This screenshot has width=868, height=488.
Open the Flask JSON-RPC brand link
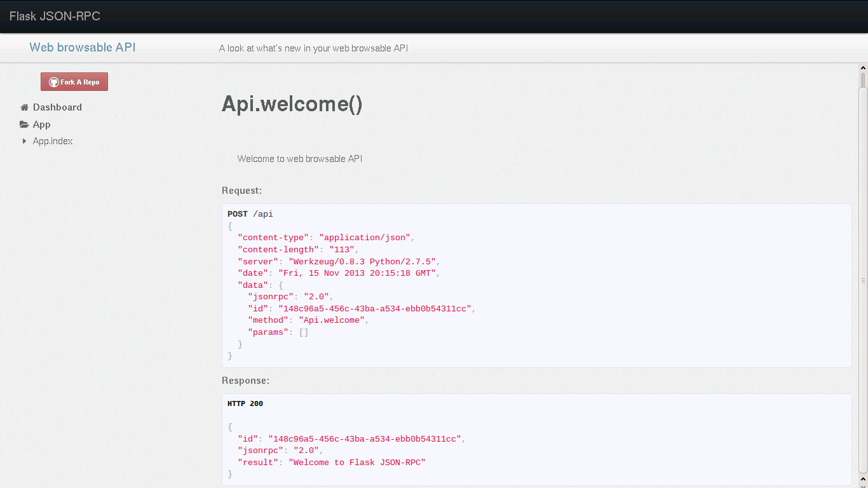coord(55,16)
